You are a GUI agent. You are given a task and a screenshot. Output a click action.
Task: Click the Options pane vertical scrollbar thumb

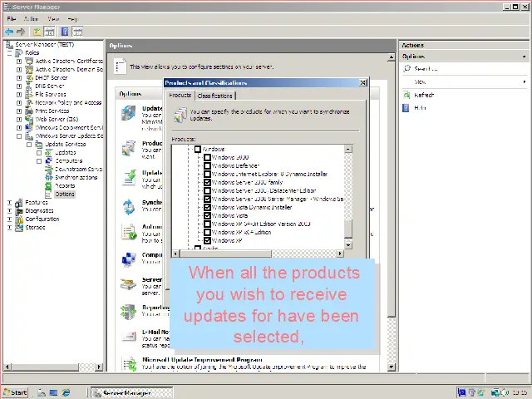tap(392, 190)
